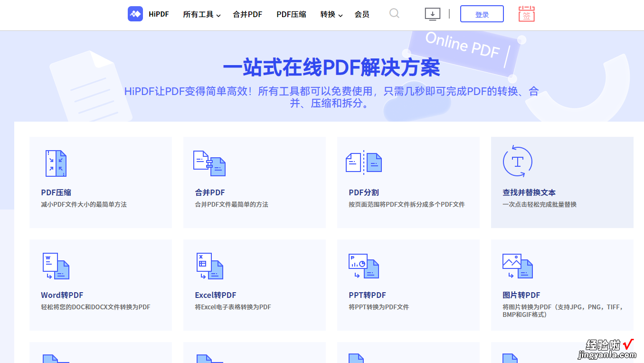Click text 按页面范围将PDF文件拆分成多个PDF文件
This screenshot has height=363, width=644.
tap(407, 204)
